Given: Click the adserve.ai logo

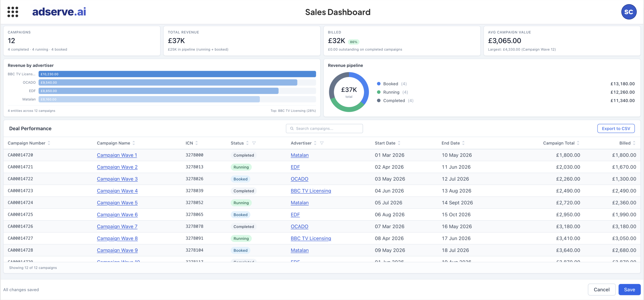Looking at the screenshot, I should click(59, 12).
